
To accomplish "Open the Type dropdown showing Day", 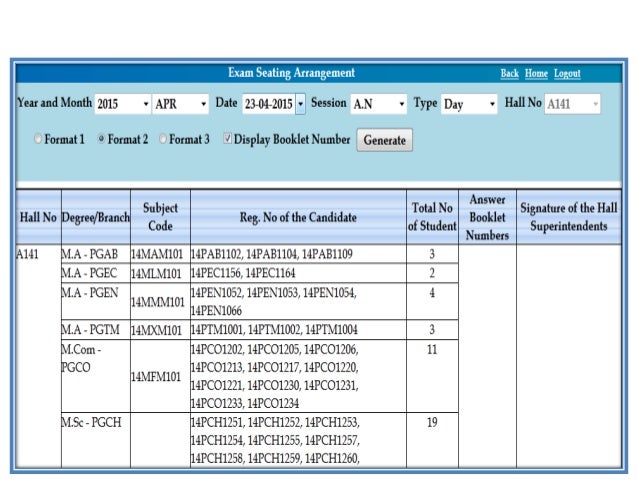I will (x=469, y=104).
